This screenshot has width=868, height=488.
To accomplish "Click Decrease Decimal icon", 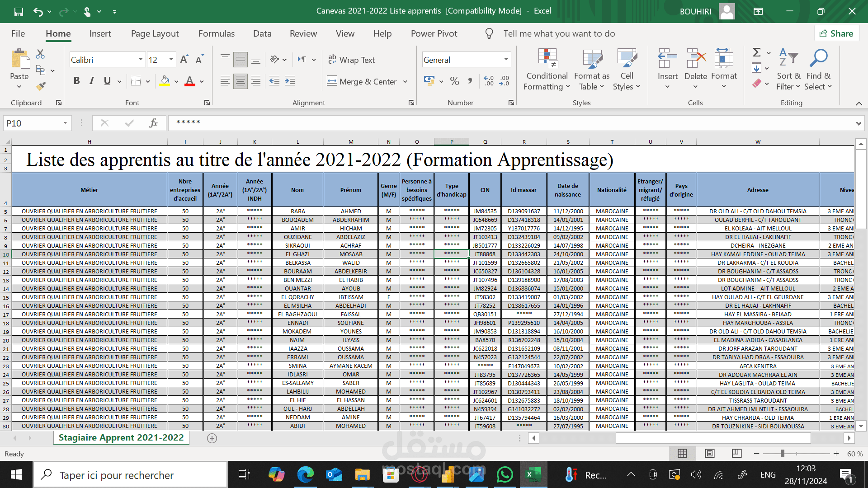I will [505, 81].
